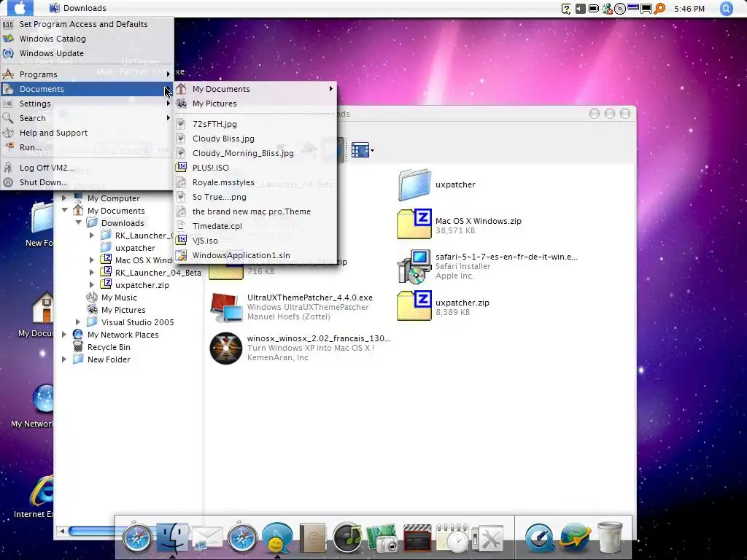This screenshot has width=747, height=560.
Task: Open the Apple logo start menu button
Action: click(20, 8)
